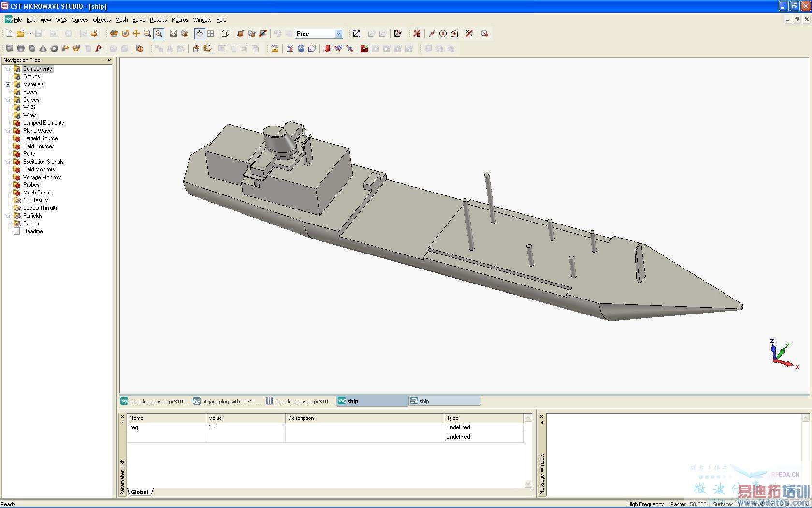Switch to the Global parameter tab
The width and height of the screenshot is (812, 508).
click(x=140, y=492)
